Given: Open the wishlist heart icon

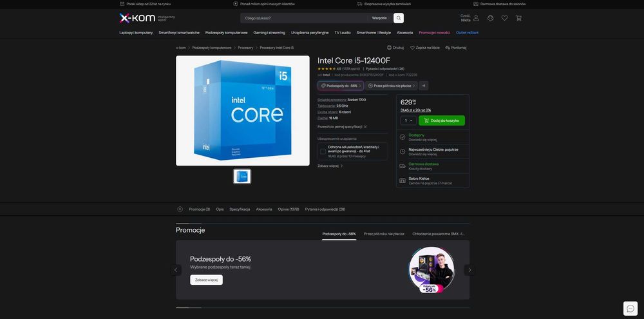Looking at the screenshot, I should [504, 18].
